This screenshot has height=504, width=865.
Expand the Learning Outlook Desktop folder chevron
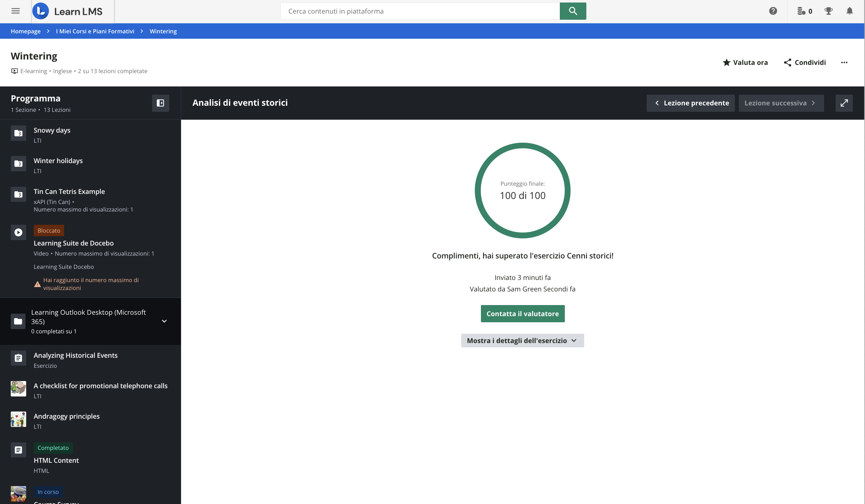point(164,321)
